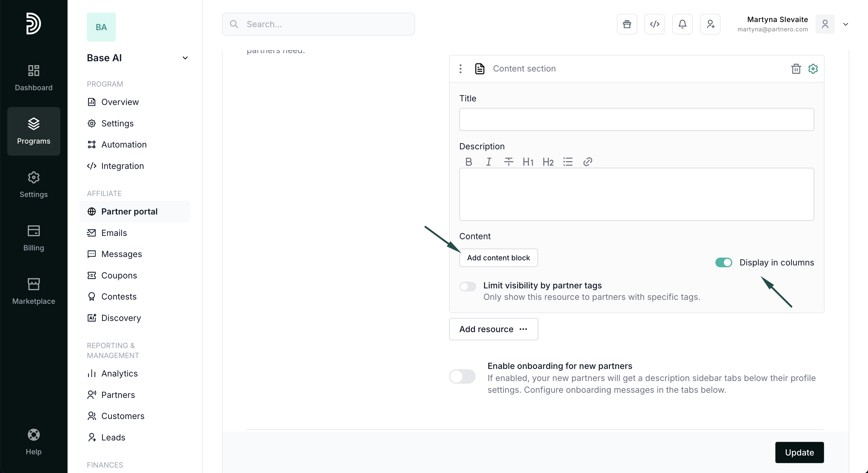Go to Coupons in the sidebar
Viewport: 868px width, 473px height.
coord(119,275)
